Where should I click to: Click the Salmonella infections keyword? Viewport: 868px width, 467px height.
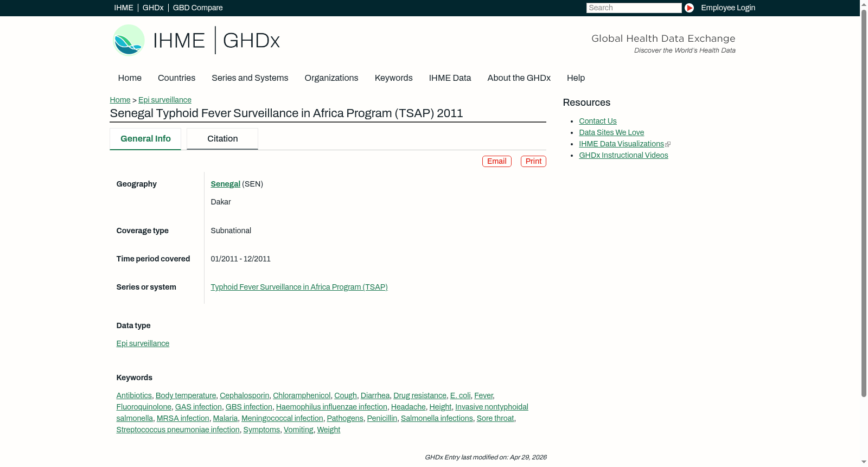click(x=437, y=418)
